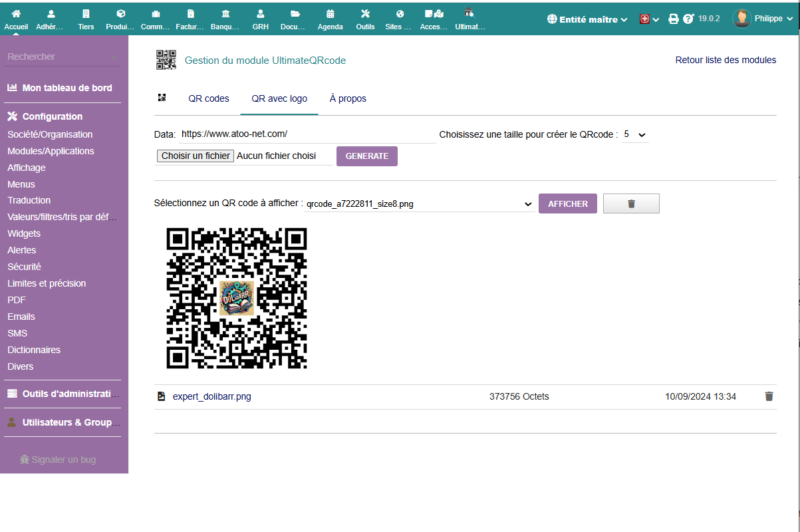Open the QRcode size dropdown

click(635, 134)
